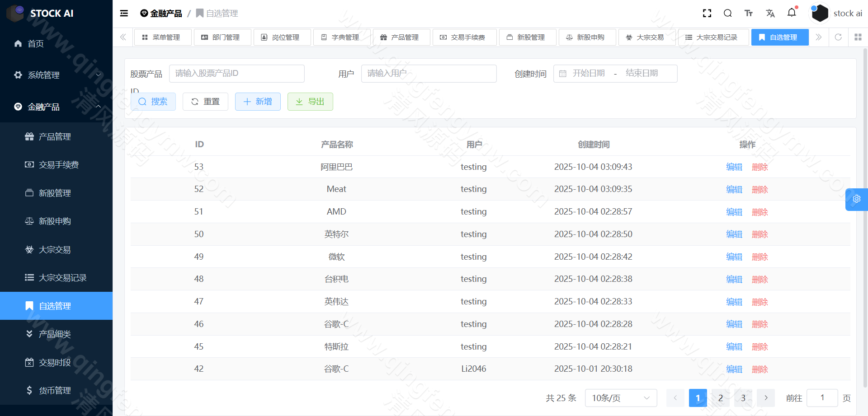Toggle fullscreen mode via the expand icon
868x416 pixels.
[x=707, y=13]
